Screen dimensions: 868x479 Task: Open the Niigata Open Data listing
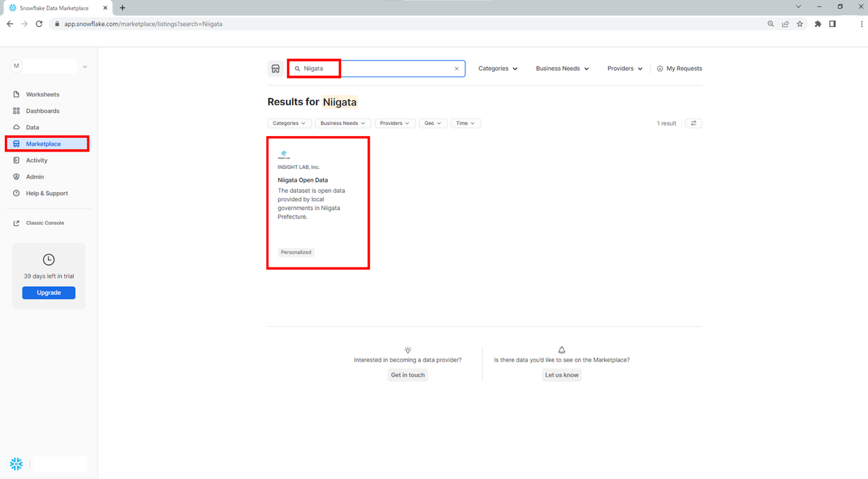pos(303,180)
